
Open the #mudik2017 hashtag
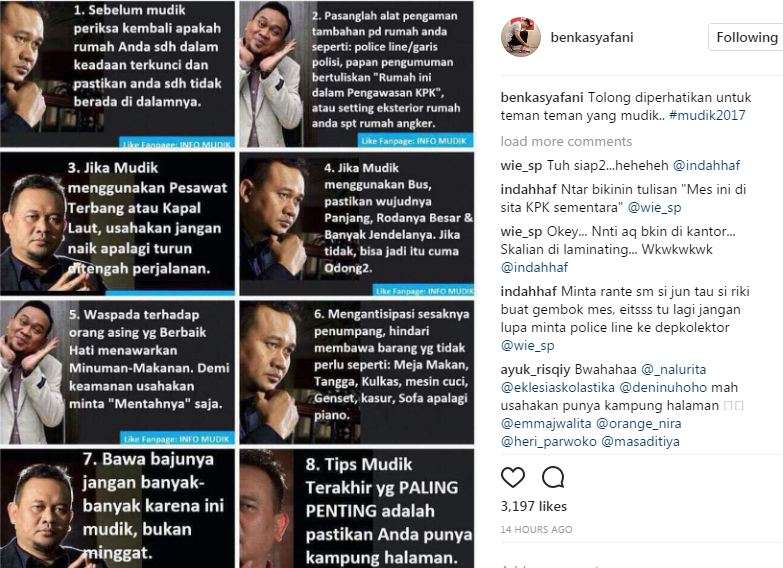pos(707,115)
